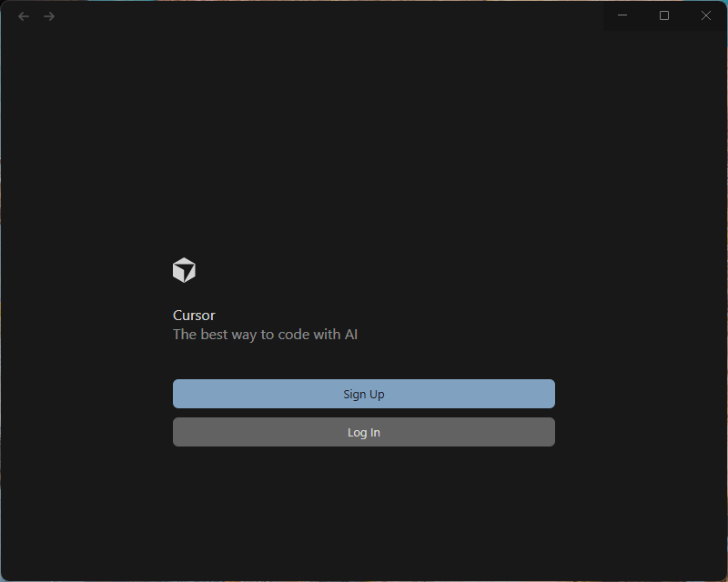Click the Cursor cube logo
The image size is (728, 582).
tap(184, 270)
